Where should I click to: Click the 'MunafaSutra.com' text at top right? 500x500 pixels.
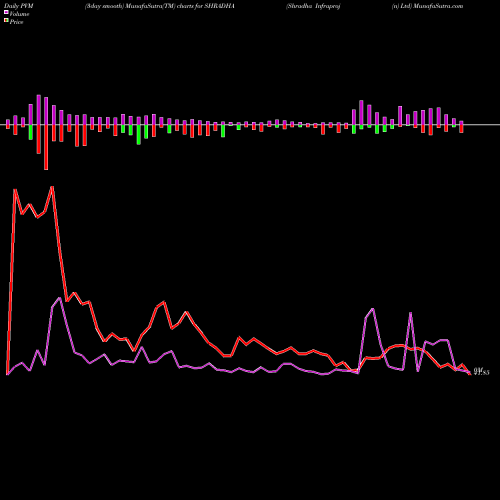(x=438, y=6)
